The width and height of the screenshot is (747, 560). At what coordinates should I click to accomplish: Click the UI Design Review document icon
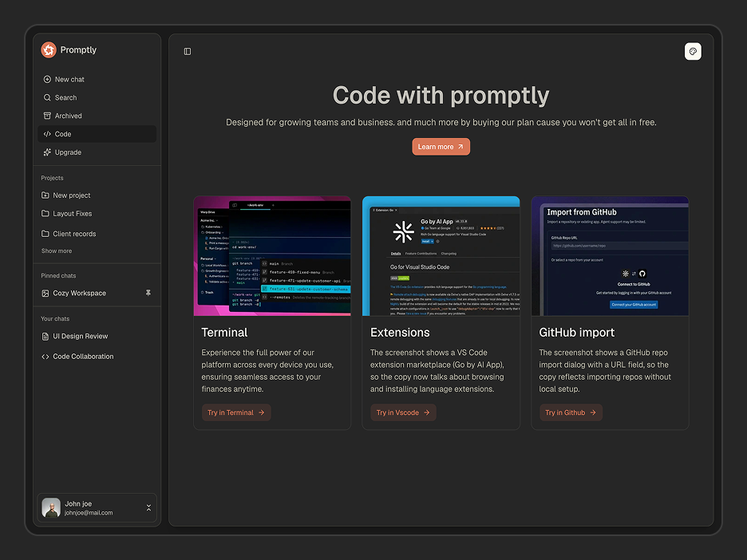(45, 336)
